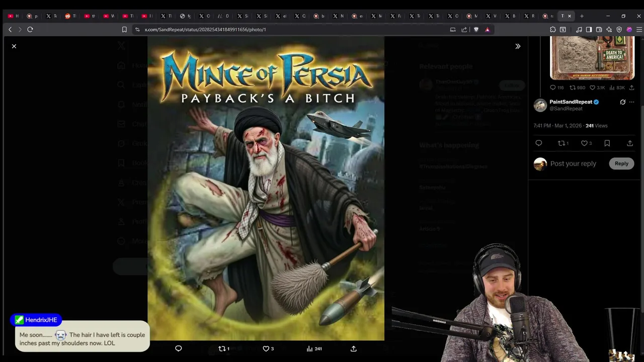Screen dimensions: 644x362
Task: Click picture-in-picture icon in the address bar
Action: pyautogui.click(x=453, y=30)
